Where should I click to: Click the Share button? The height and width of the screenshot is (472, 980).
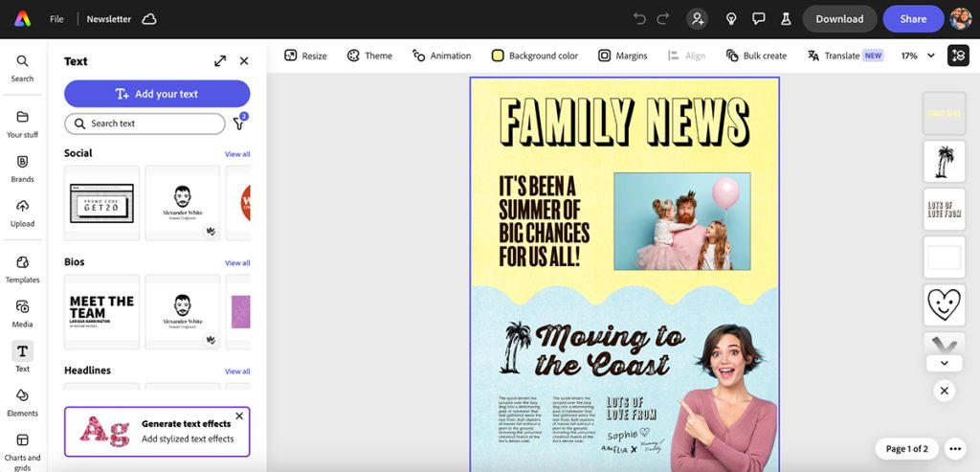(x=913, y=19)
